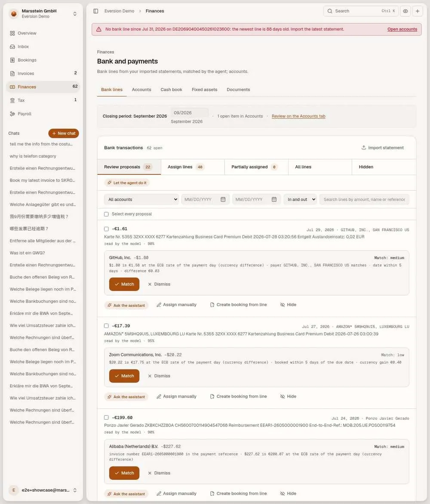Tick checkbox for the -€1.61 line
The height and width of the screenshot is (504, 430).
pos(106,229)
